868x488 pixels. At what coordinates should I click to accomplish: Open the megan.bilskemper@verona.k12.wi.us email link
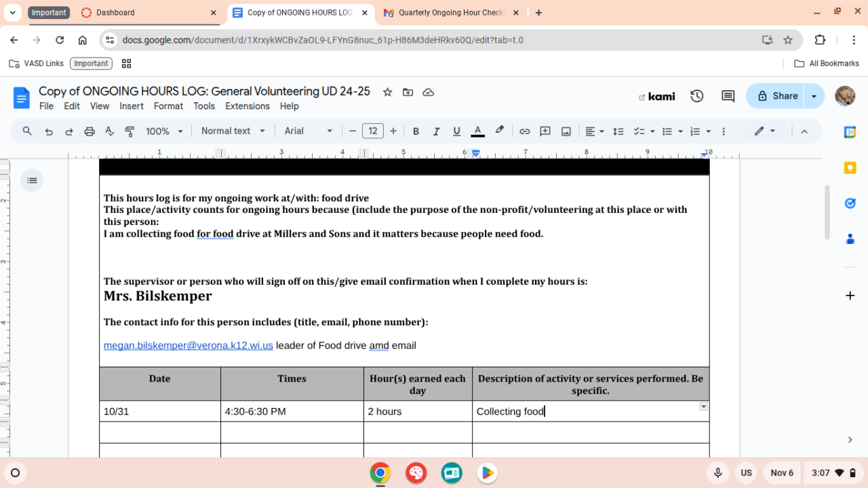(x=189, y=346)
